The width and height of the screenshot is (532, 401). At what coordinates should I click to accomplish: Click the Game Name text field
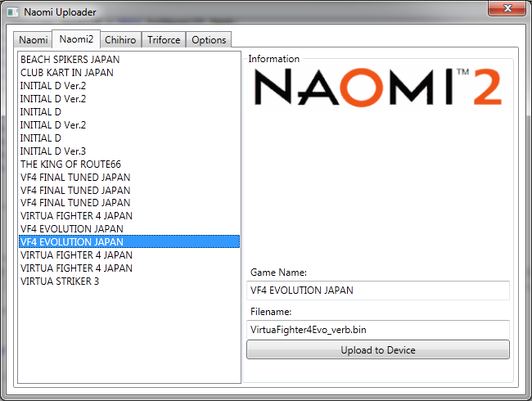click(x=378, y=291)
